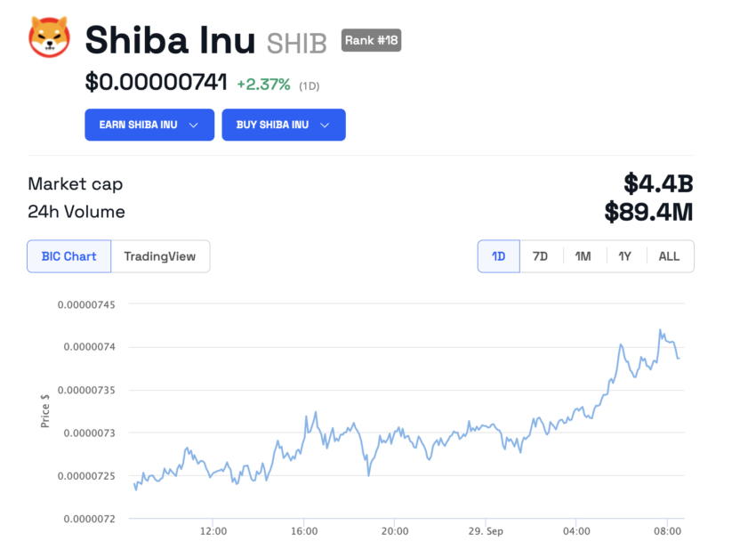Switch to the TradingView tab
Image resolution: width=756 pixels, height=558 pixels.
tap(161, 256)
